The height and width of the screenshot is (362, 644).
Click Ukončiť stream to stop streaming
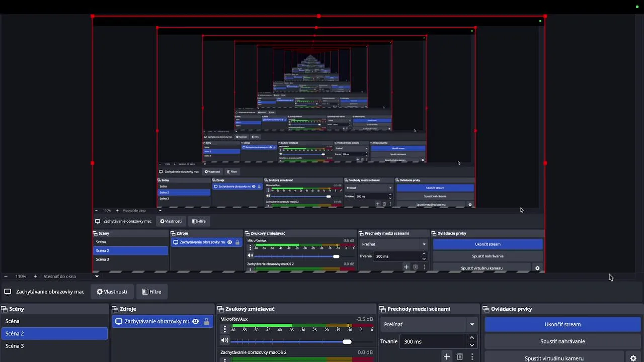click(x=562, y=324)
